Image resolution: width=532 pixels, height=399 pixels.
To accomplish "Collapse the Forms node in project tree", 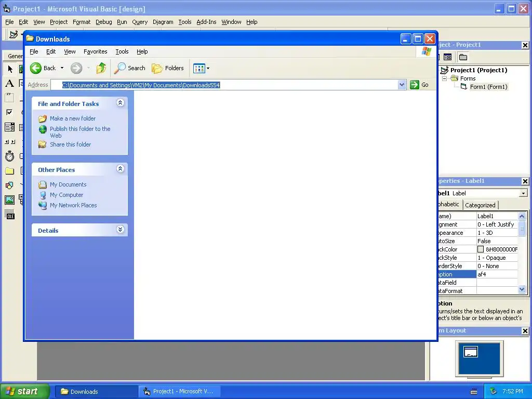I will (x=444, y=78).
